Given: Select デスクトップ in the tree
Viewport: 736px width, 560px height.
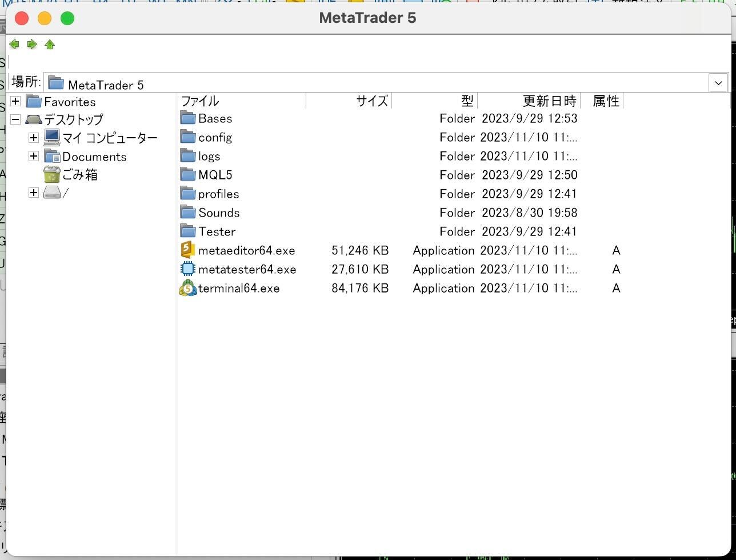Looking at the screenshot, I should click(74, 119).
